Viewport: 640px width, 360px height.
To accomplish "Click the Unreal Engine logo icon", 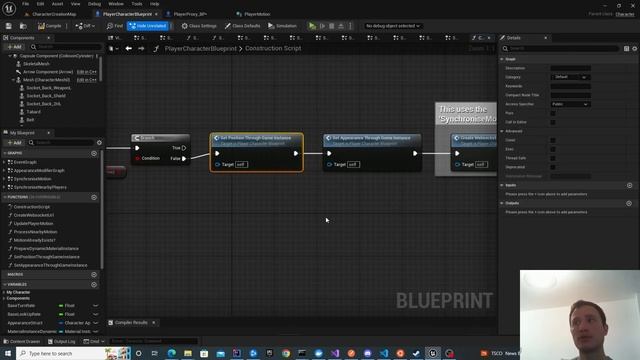I will click(x=9, y=8).
